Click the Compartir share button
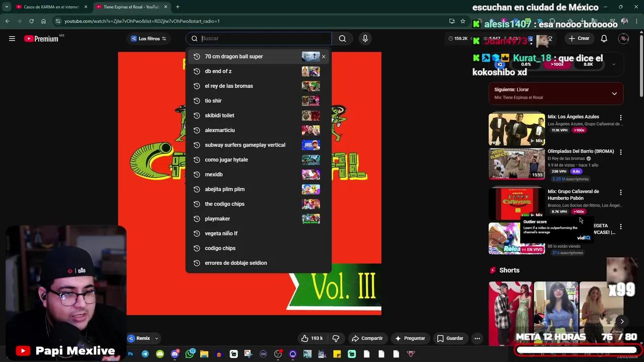Screen dimensions: 644x362 [x=367, y=338]
